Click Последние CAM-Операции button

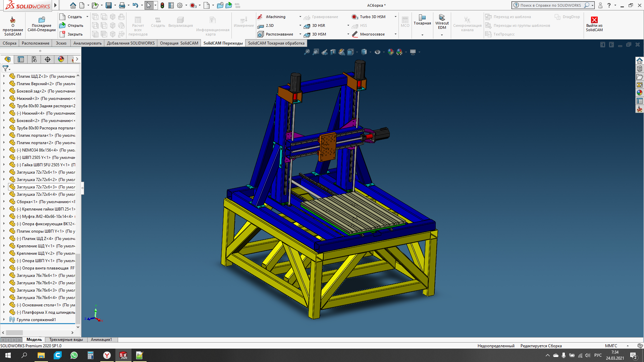click(x=42, y=23)
